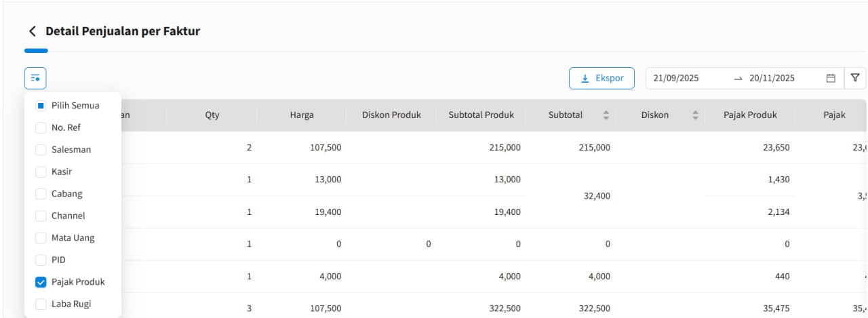Enable the PID column checkbox

point(41,260)
